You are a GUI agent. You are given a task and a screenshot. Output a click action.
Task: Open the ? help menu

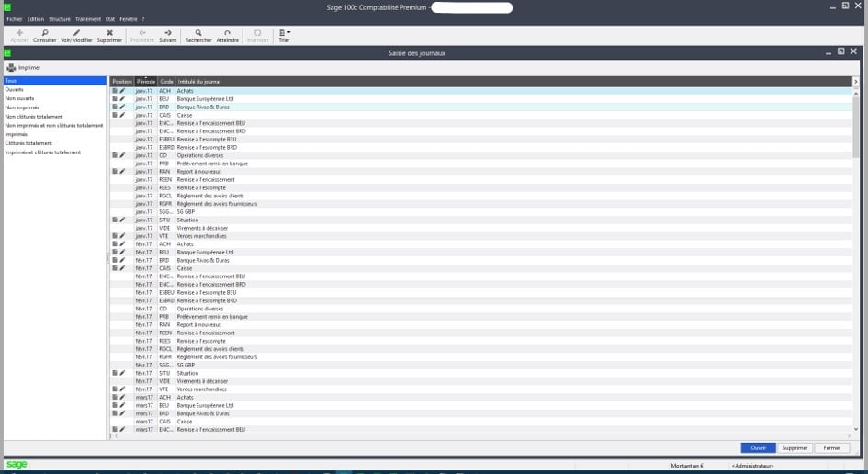142,19
